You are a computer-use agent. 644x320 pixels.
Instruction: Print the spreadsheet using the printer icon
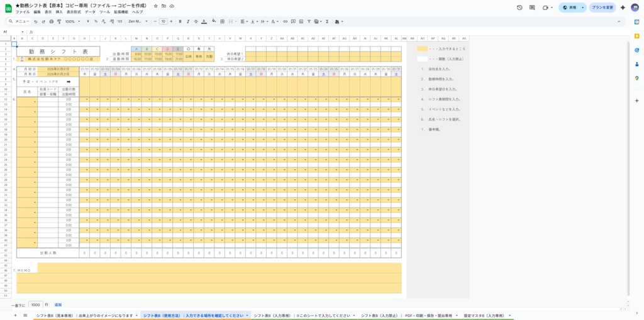(52, 21)
